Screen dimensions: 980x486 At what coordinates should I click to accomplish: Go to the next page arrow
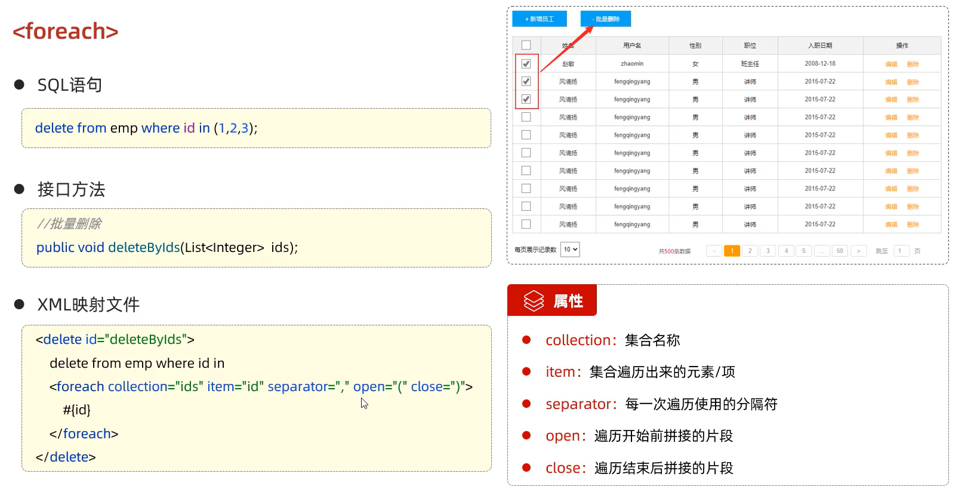coord(859,251)
